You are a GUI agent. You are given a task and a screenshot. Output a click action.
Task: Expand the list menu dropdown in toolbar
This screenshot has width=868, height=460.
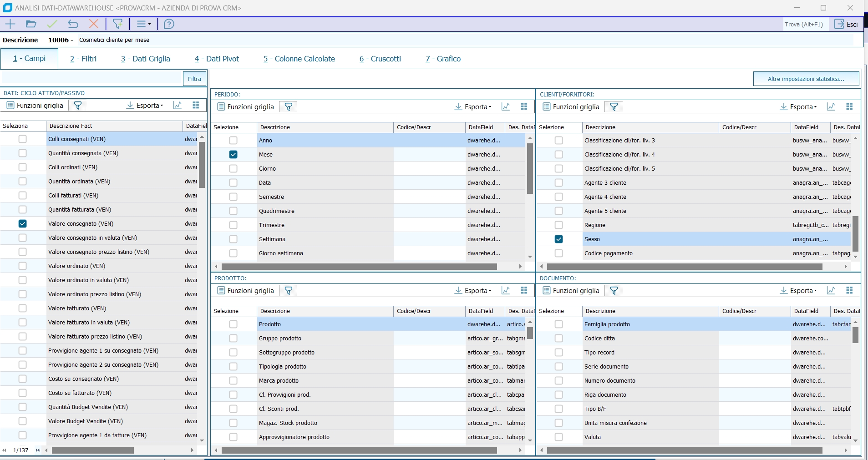pyautogui.click(x=144, y=24)
